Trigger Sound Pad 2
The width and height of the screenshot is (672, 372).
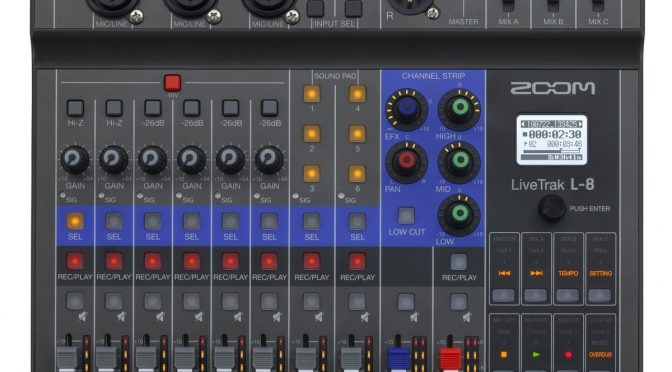click(x=312, y=134)
